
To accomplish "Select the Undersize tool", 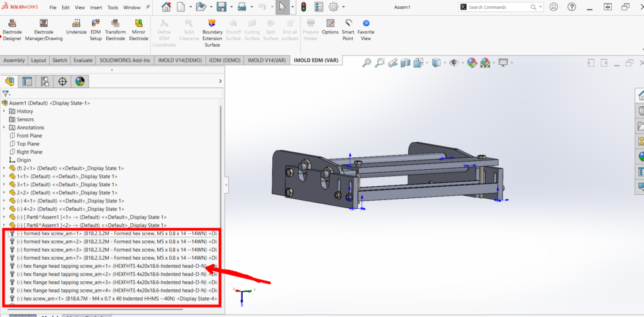I will (x=76, y=26).
